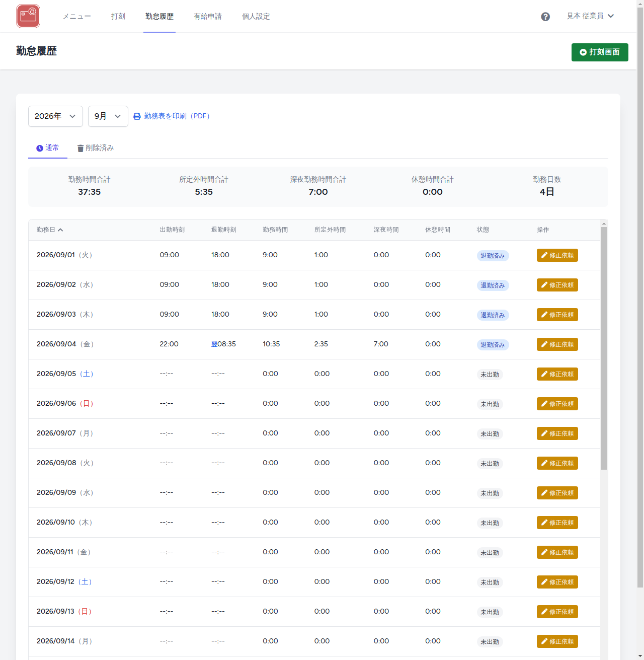Click the table scrollbar up arrow
644x660 pixels.
[604, 224]
